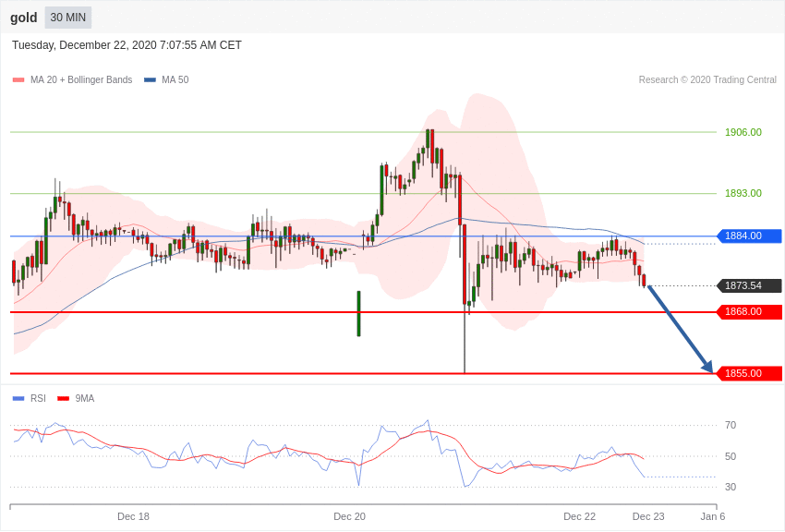
Task: Click the RSI 70 level label
Action: 731,426
